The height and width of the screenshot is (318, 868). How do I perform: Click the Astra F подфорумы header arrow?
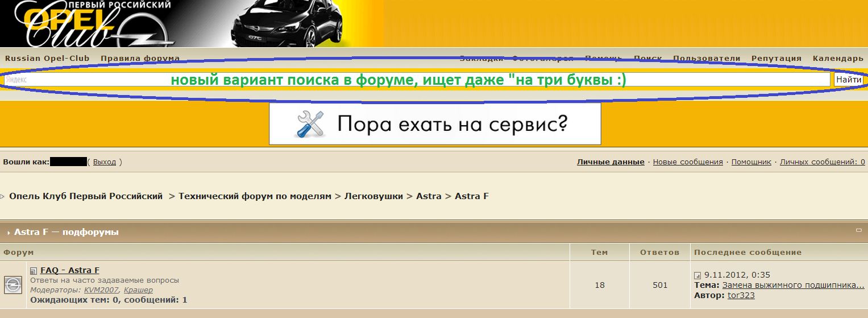(x=9, y=233)
